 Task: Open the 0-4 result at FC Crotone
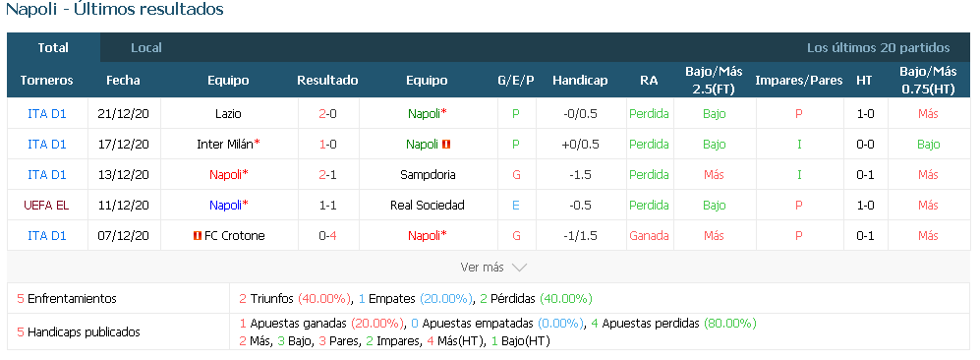point(328,236)
